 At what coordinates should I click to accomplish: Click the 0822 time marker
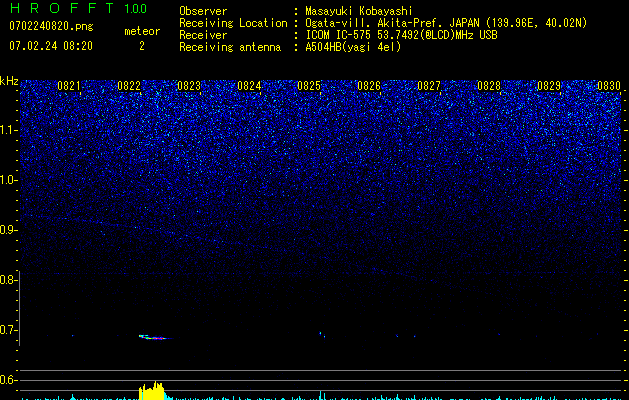(129, 86)
